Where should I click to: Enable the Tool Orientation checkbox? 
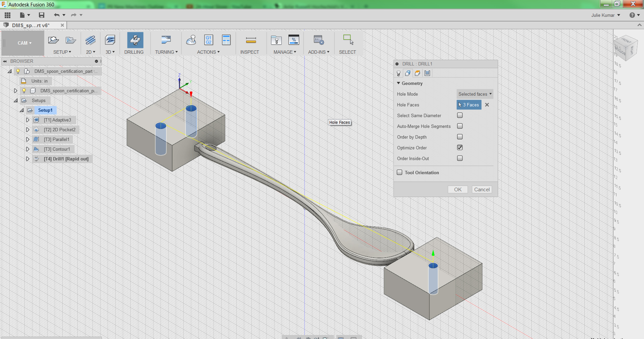[x=399, y=173]
